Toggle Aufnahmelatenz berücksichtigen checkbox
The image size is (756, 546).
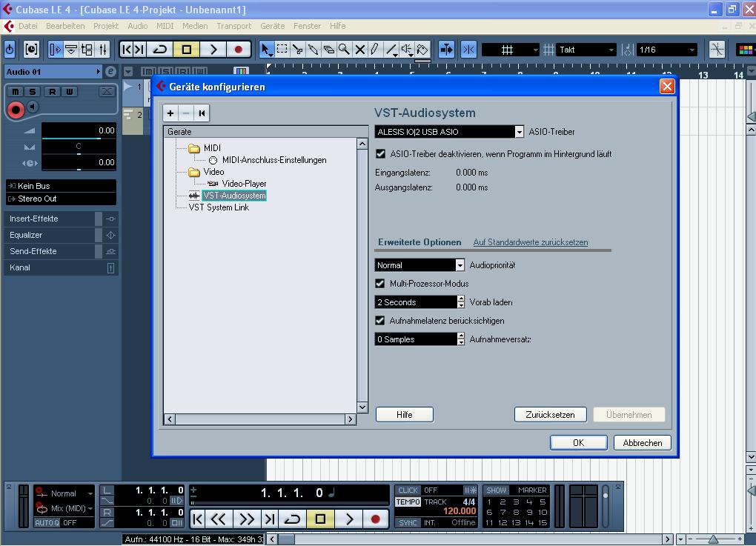380,321
